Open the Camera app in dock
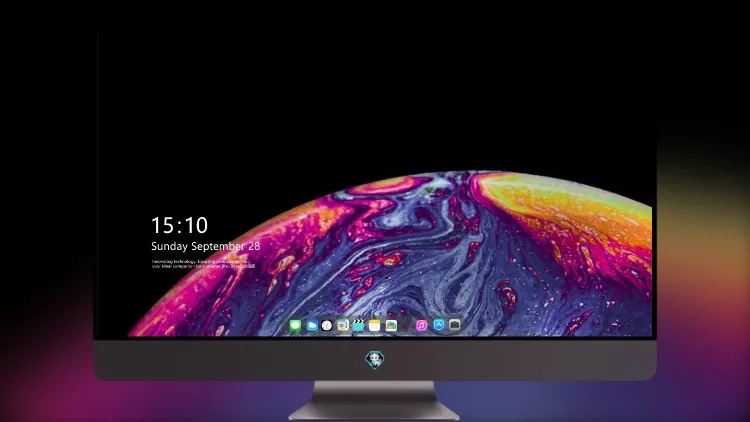Screen dimensions: 750x422 [455, 325]
